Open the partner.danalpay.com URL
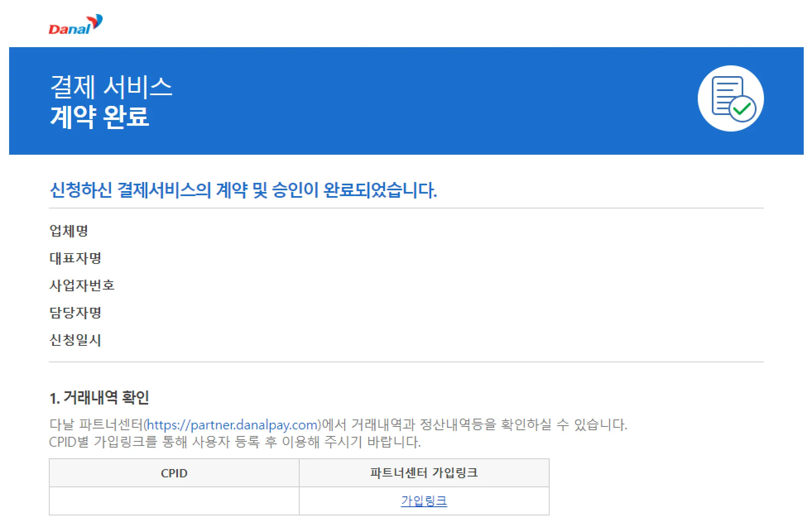 232,425
